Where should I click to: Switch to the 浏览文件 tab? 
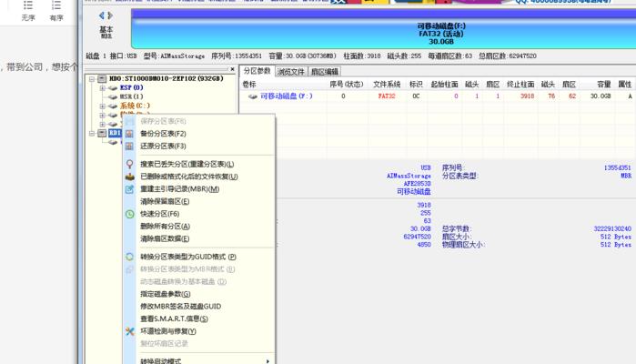pos(291,72)
